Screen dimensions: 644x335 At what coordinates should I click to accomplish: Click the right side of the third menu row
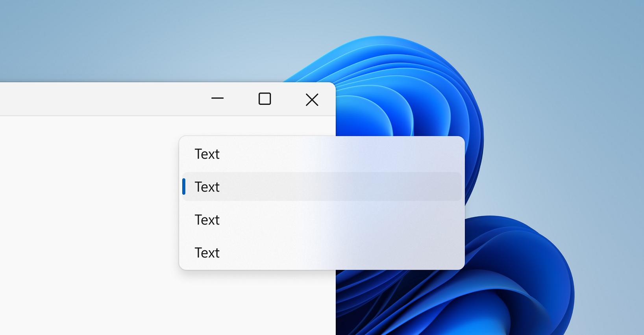[x=413, y=220]
